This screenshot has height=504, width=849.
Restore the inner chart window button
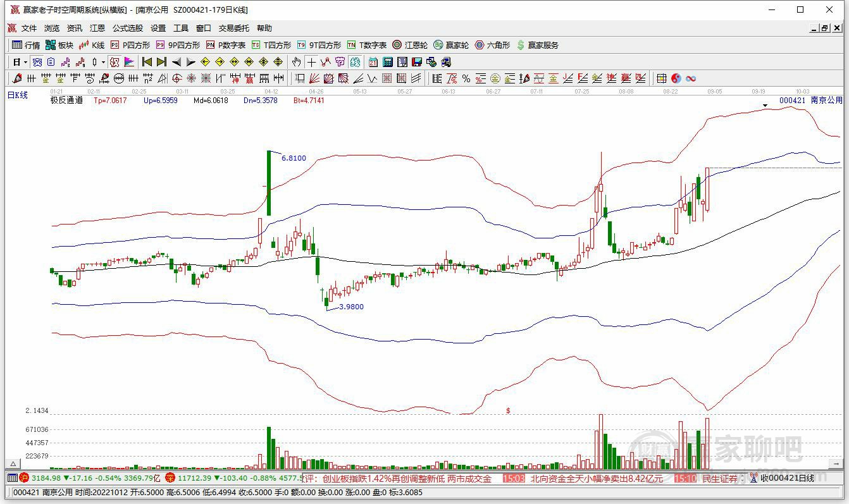pyautogui.click(x=824, y=28)
